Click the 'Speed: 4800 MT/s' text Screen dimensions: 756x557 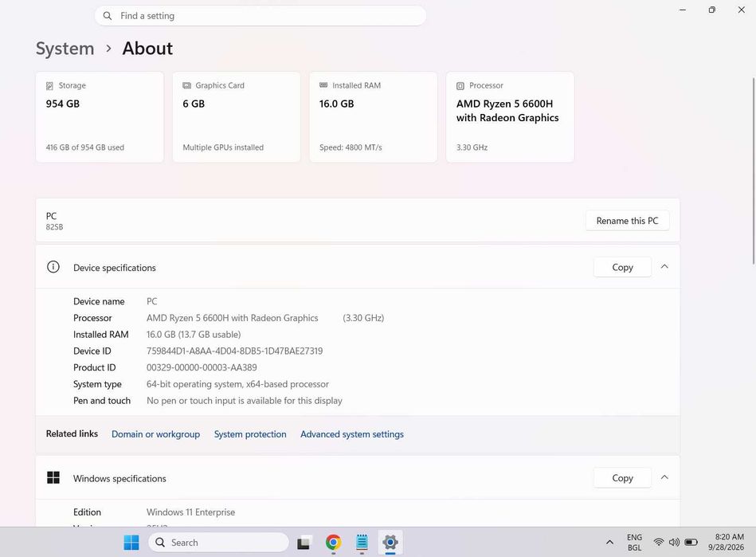point(351,147)
